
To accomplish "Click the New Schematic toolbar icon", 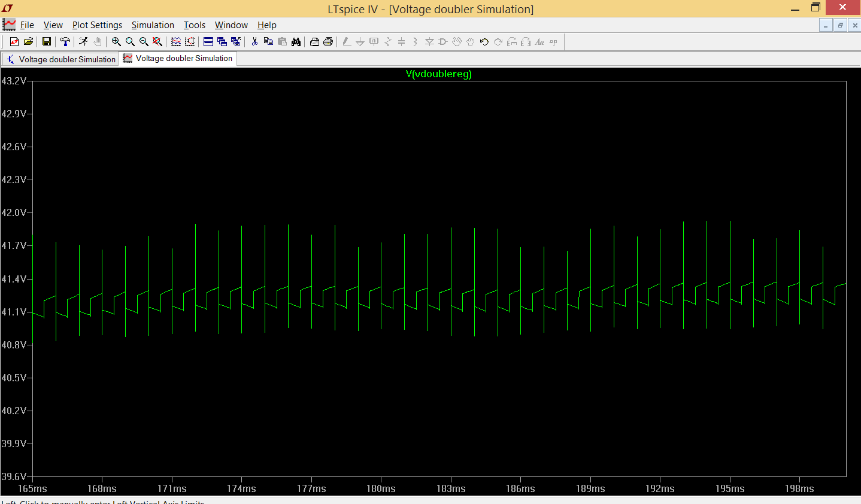I will click(14, 41).
